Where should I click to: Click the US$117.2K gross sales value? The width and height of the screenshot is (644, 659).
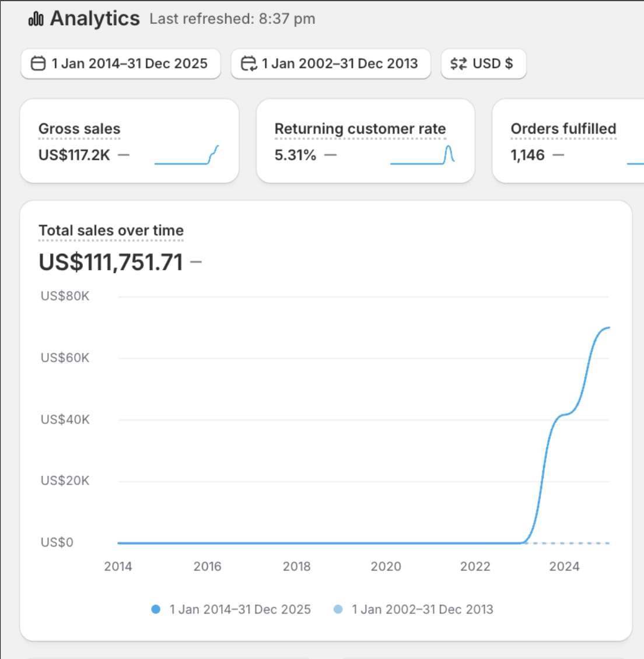coord(74,155)
